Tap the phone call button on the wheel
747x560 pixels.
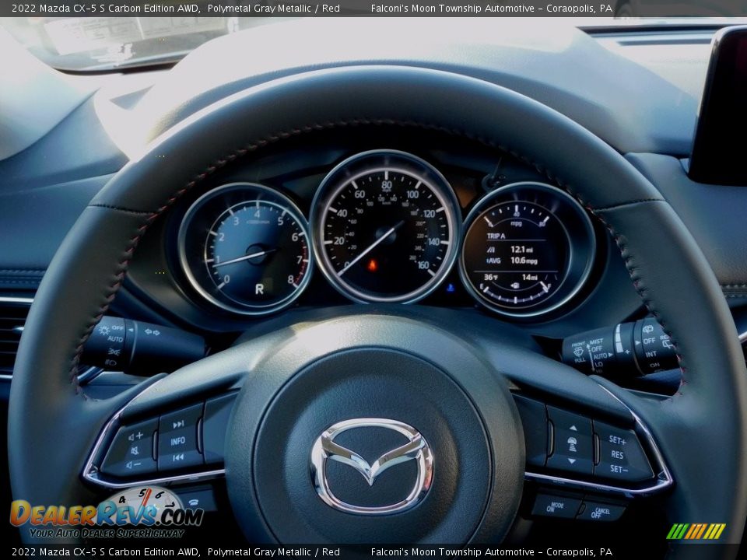pos(194,502)
